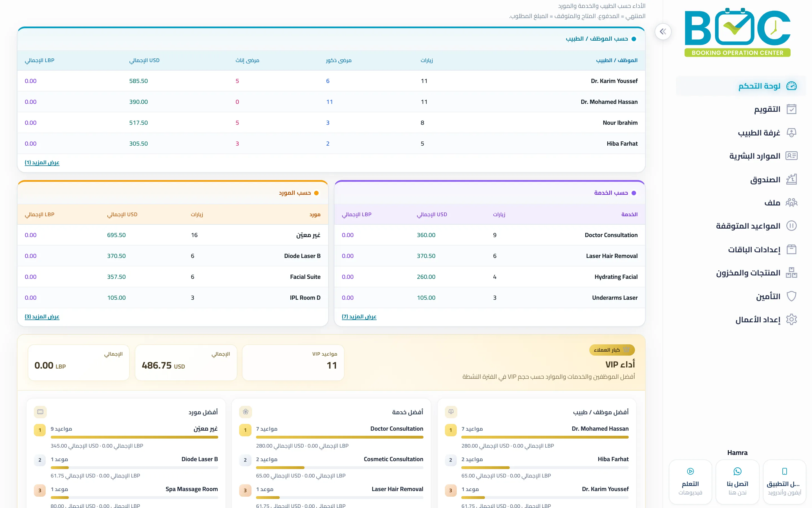Click the gear icon beside إعداد الأعمال

pos(791,319)
